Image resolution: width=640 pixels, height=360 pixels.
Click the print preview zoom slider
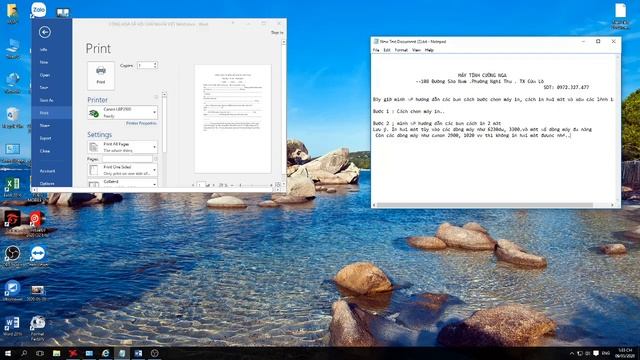coord(255,185)
